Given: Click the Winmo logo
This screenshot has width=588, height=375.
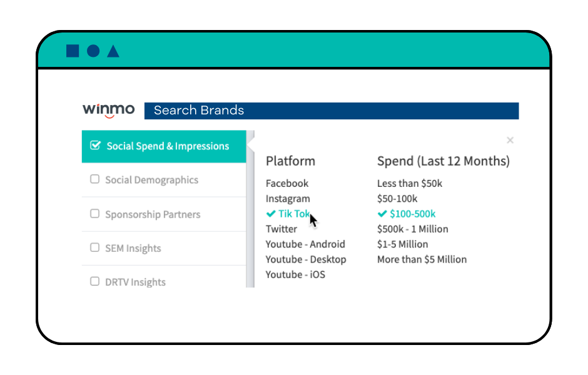Looking at the screenshot, I should point(108,110).
